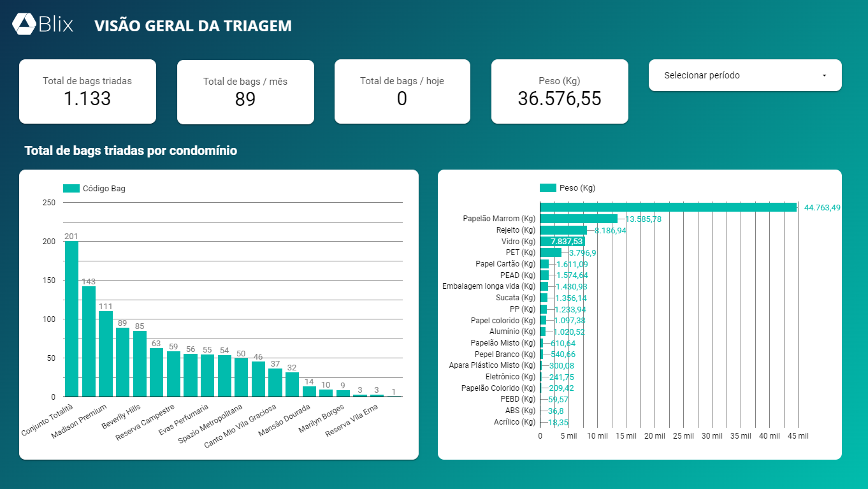Click the VISÃO GERAL DA TRIAGEM title
Viewport: 868px width, 489px height.
pos(193,26)
